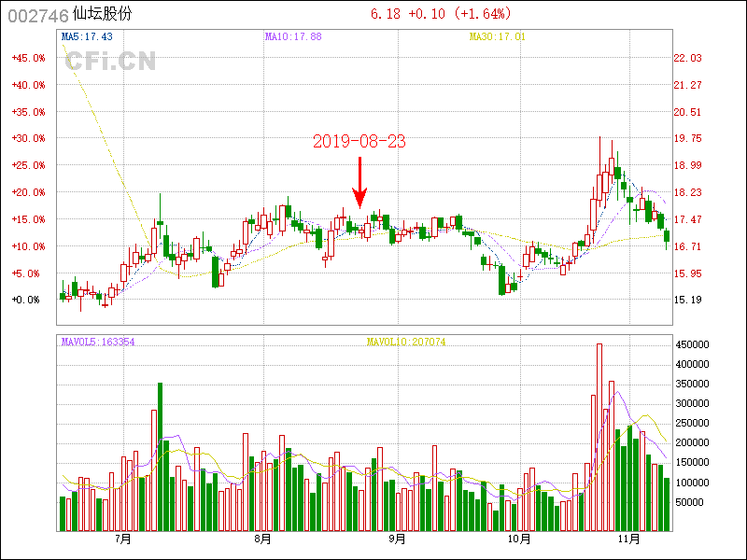Jump to the 10月 time axis label
The image size is (747, 560).
[518, 539]
